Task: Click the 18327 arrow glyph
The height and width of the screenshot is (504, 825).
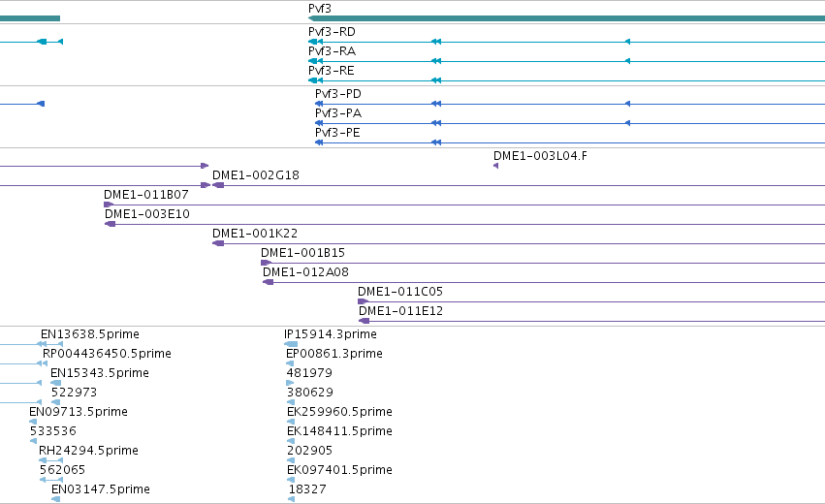Action: (x=292, y=499)
